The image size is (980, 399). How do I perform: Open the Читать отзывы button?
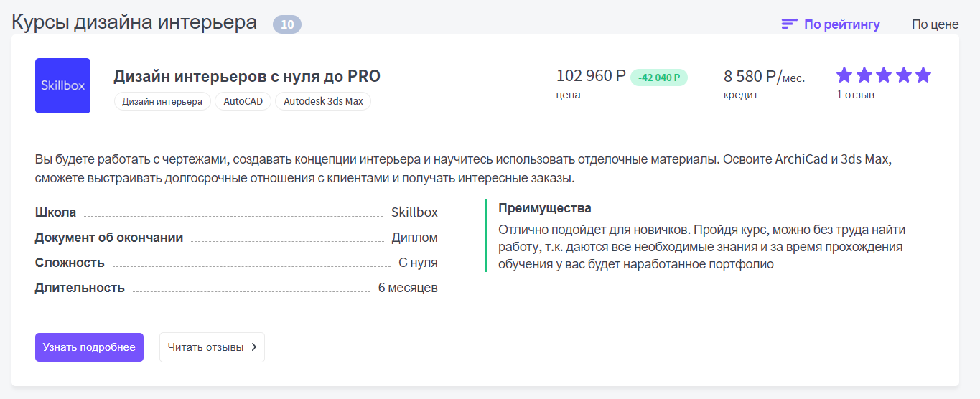(x=212, y=347)
